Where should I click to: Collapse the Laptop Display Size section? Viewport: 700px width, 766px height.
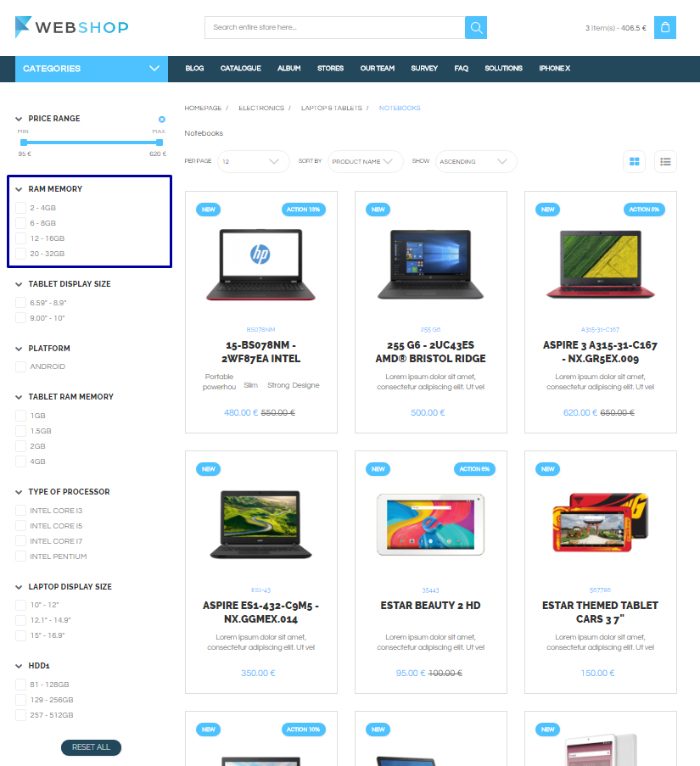click(19, 587)
